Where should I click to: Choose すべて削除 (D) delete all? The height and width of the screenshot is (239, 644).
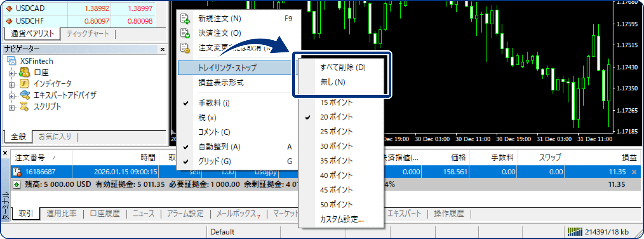[341, 68]
